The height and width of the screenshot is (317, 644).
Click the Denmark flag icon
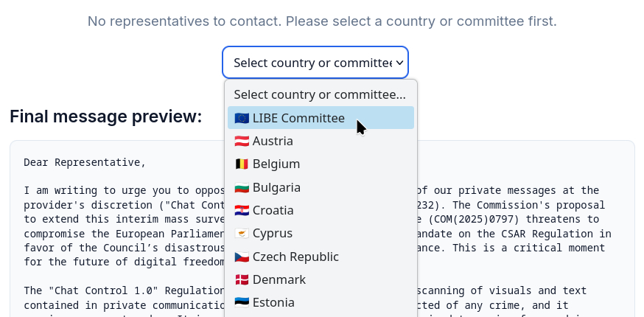[x=241, y=279]
